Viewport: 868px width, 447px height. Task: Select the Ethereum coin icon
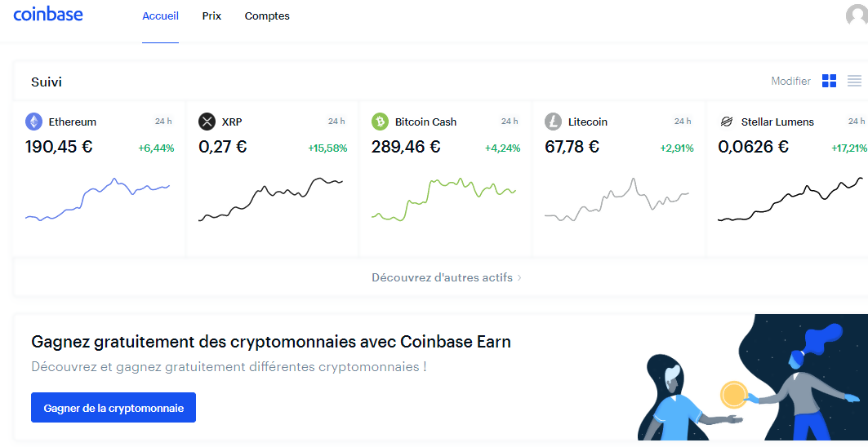(x=33, y=122)
